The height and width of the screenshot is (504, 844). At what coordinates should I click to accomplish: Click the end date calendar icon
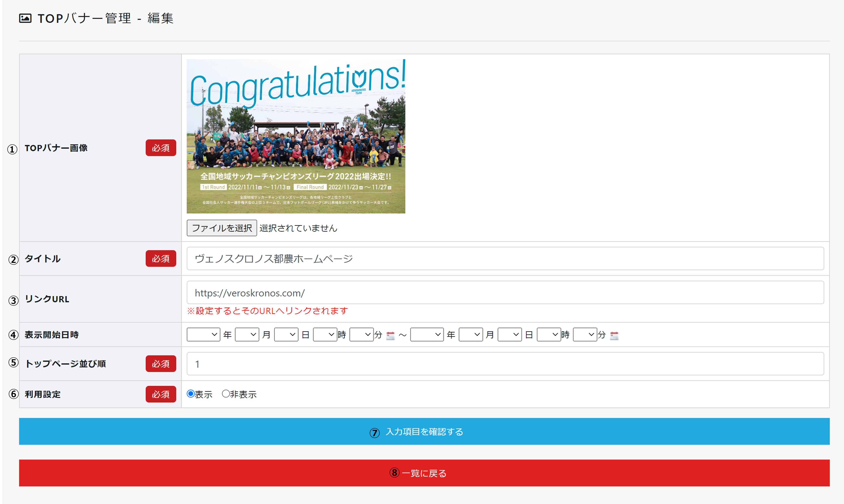pyautogui.click(x=614, y=336)
